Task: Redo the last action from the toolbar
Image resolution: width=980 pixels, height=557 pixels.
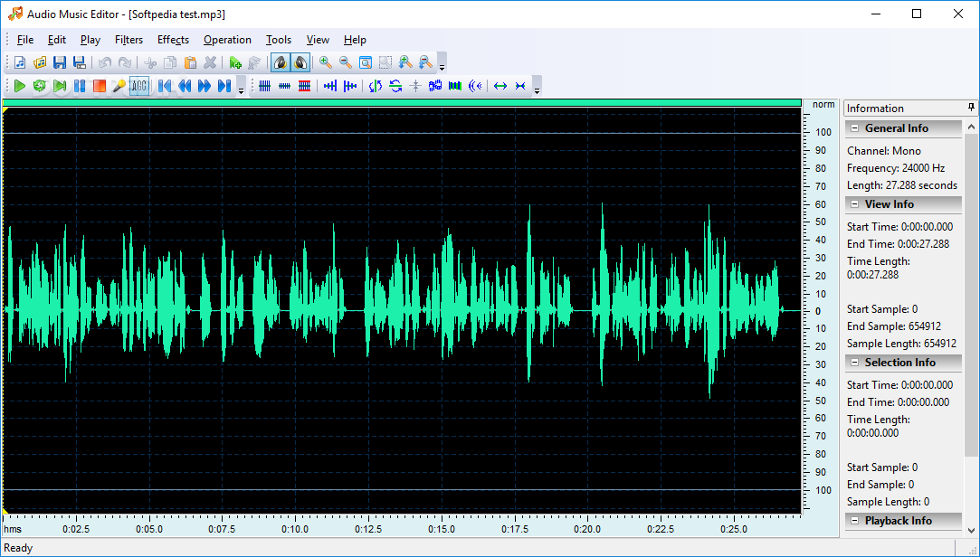Action: point(125,62)
